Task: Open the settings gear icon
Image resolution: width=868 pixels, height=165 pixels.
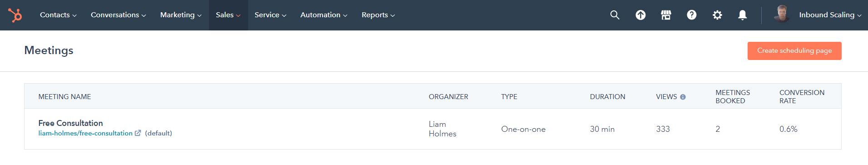Action: (x=717, y=15)
